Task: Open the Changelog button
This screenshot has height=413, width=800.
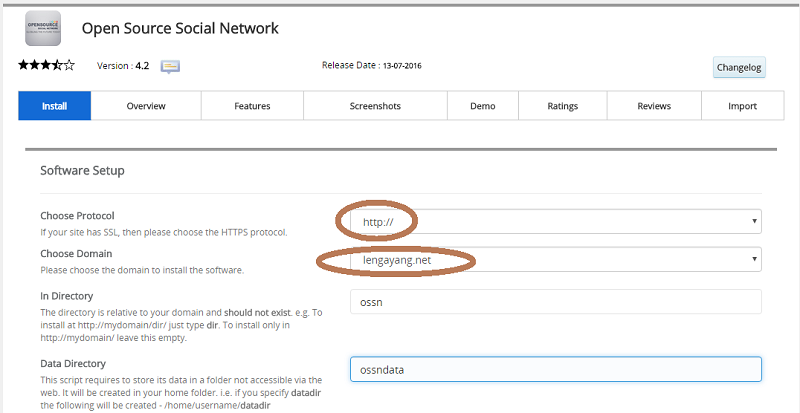Action: (x=739, y=67)
